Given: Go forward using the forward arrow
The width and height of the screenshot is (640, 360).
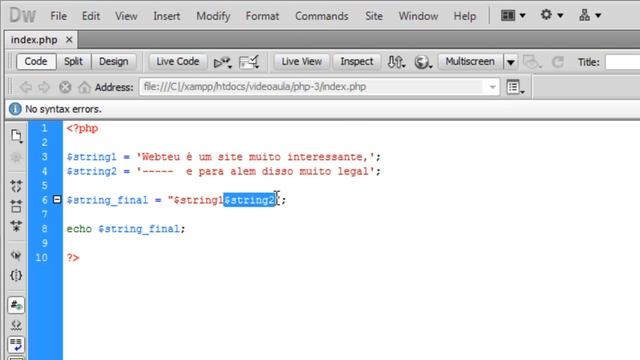Looking at the screenshot, I should (44, 87).
